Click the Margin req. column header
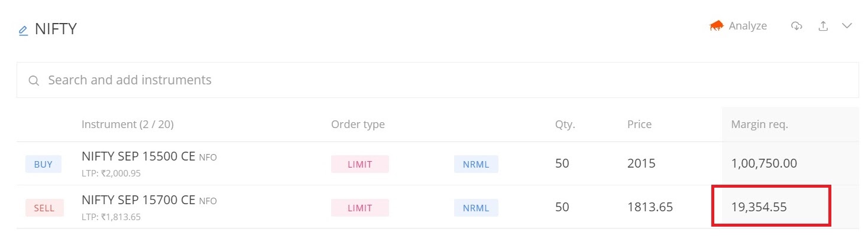 pyautogui.click(x=759, y=125)
